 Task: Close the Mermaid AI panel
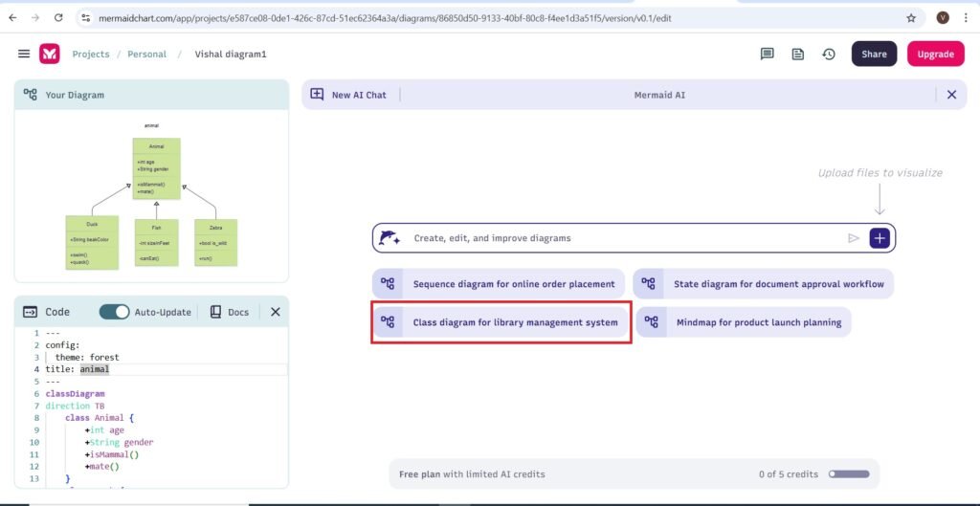point(951,95)
